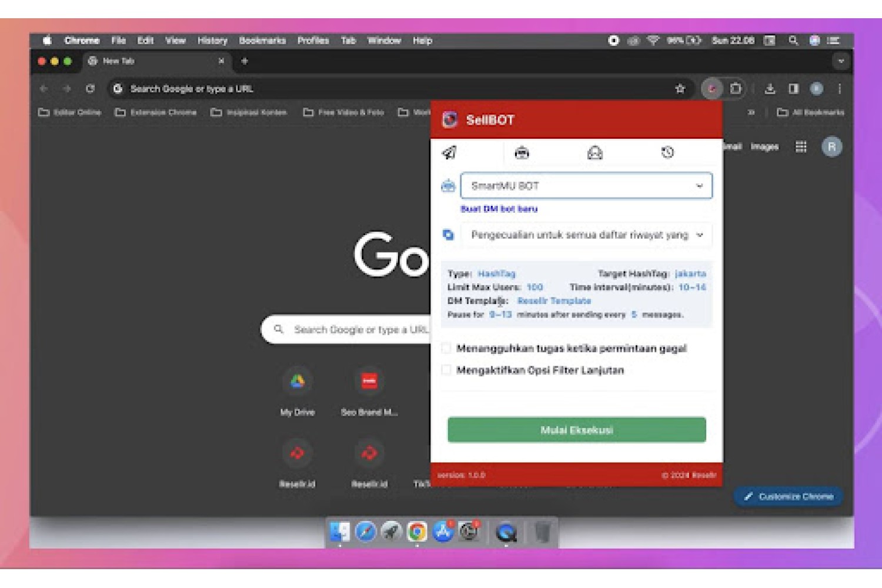Open a new tab with plus button

coord(245,61)
